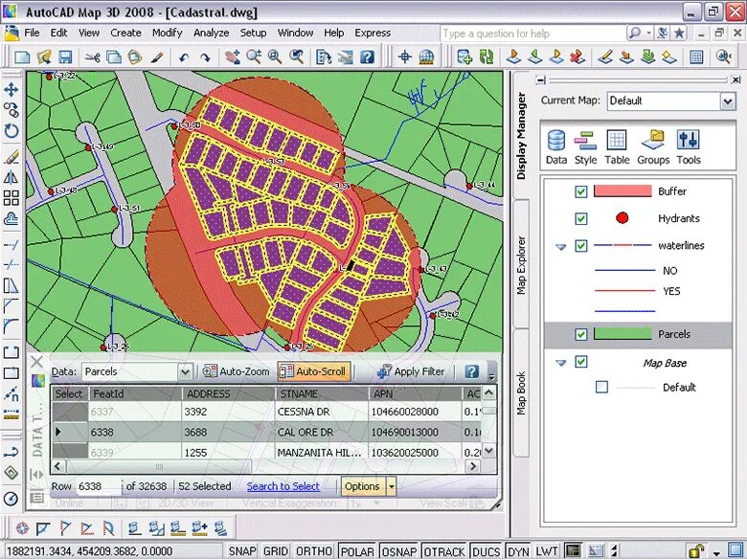This screenshot has width=747, height=560.
Task: Open the Current Map dropdown
Action: point(728,101)
